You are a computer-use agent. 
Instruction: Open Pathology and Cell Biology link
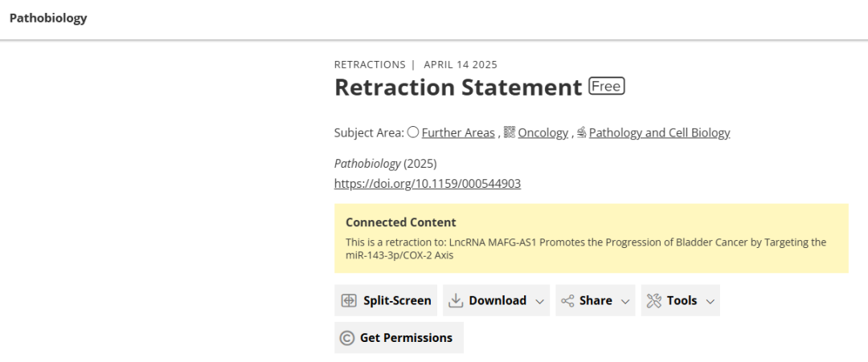[x=659, y=132]
